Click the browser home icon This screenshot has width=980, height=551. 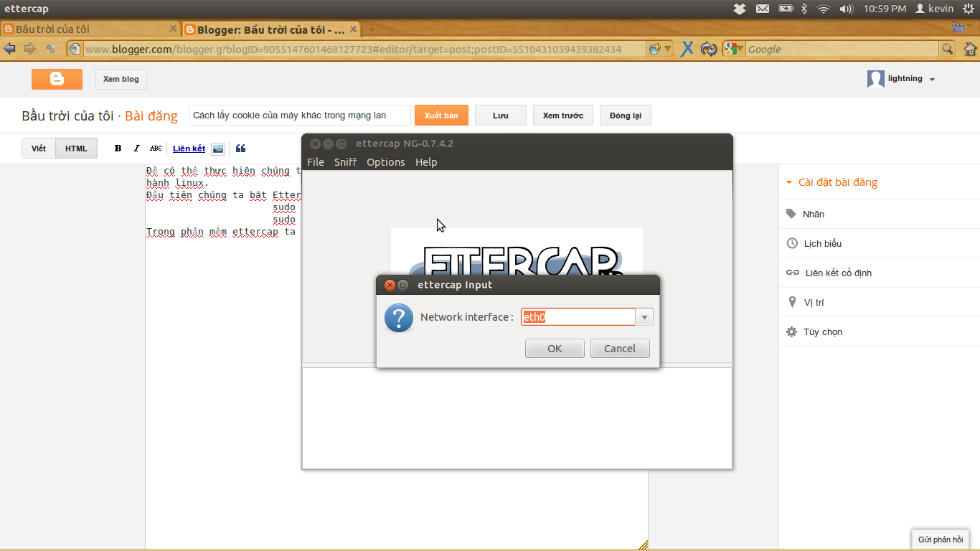pos(970,49)
